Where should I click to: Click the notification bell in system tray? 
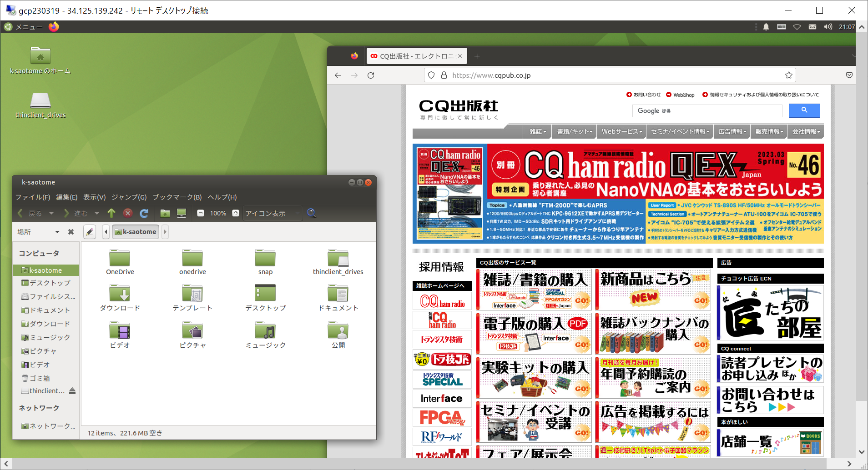[766, 27]
